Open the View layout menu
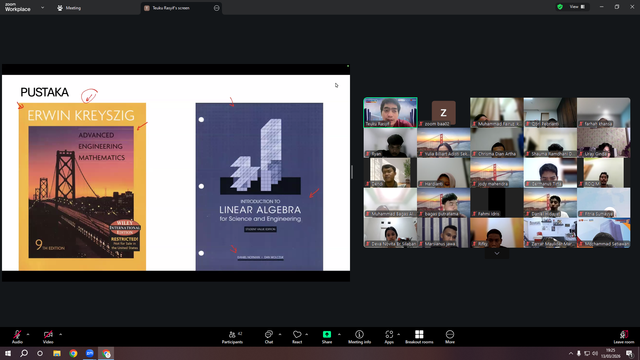 point(577,7)
